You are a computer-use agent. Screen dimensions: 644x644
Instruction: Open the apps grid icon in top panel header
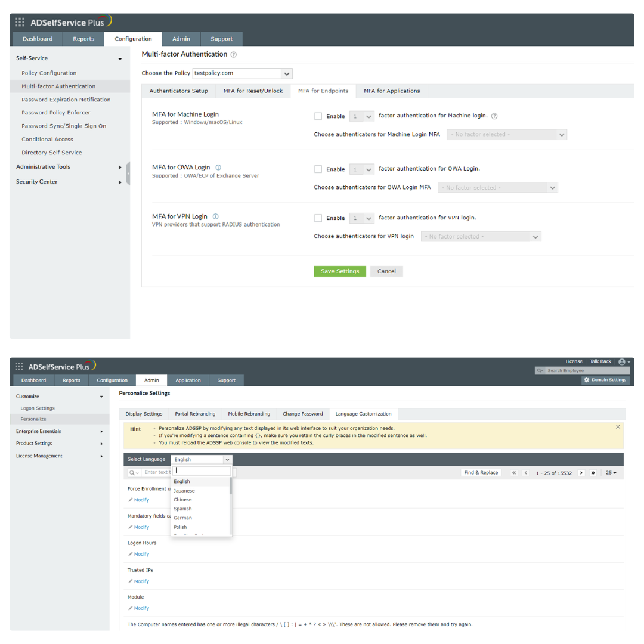click(20, 22)
